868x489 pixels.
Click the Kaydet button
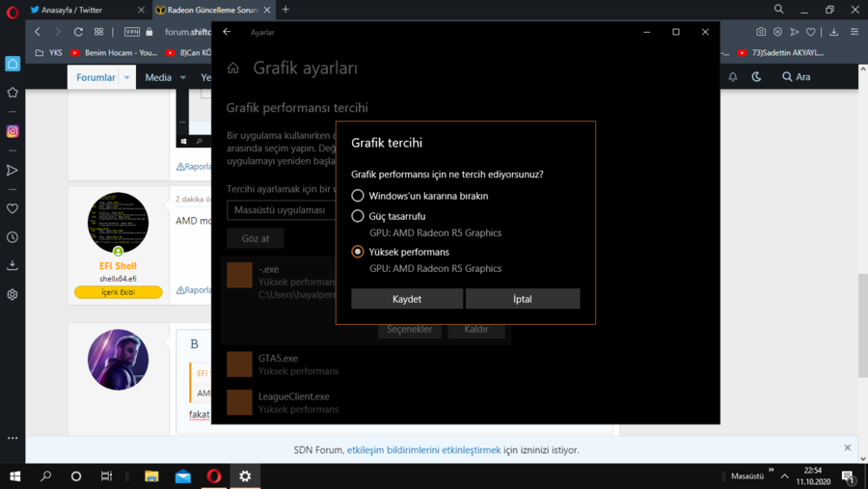[x=407, y=298]
